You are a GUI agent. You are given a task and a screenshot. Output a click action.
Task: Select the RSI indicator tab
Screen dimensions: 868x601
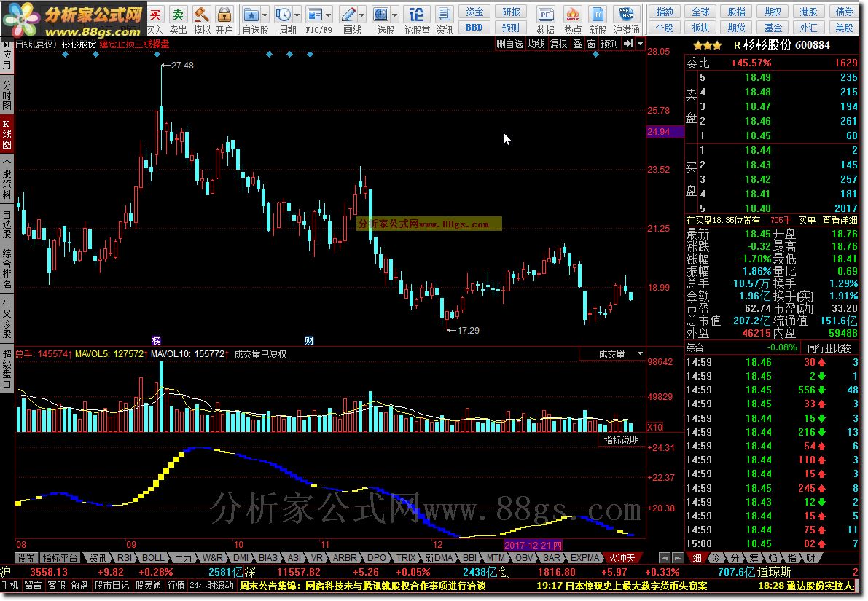tap(125, 559)
